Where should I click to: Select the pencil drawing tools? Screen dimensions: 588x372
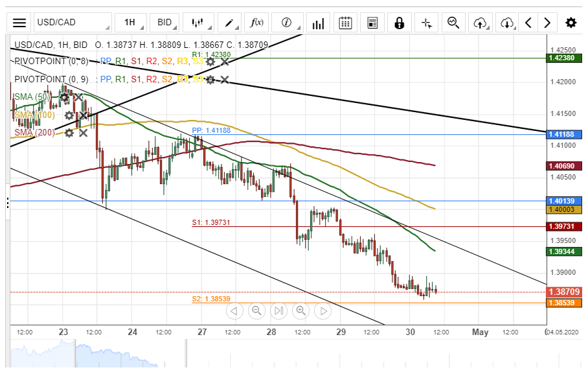[229, 23]
